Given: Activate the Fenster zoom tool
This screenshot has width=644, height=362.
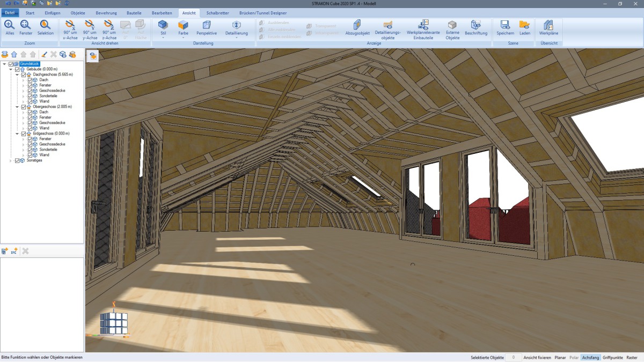Looking at the screenshot, I should [x=25, y=27].
